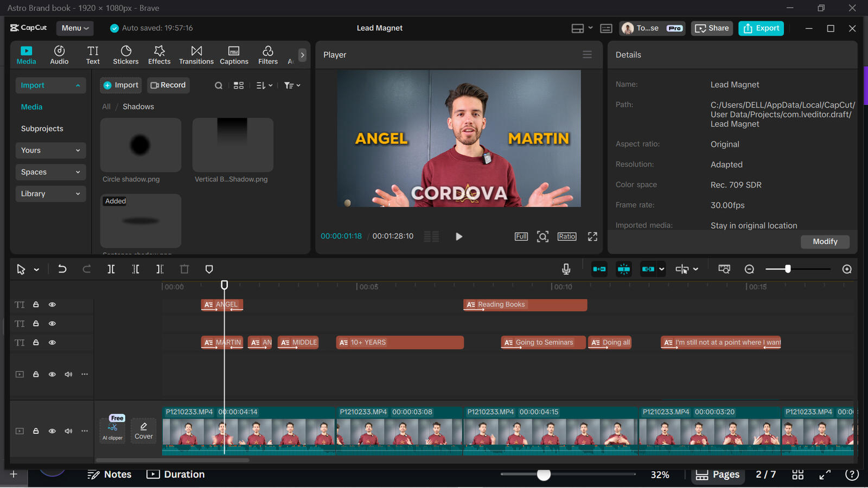Screen dimensions: 868x488
Task: Click the Import button with plus icon
Action: click(x=121, y=85)
